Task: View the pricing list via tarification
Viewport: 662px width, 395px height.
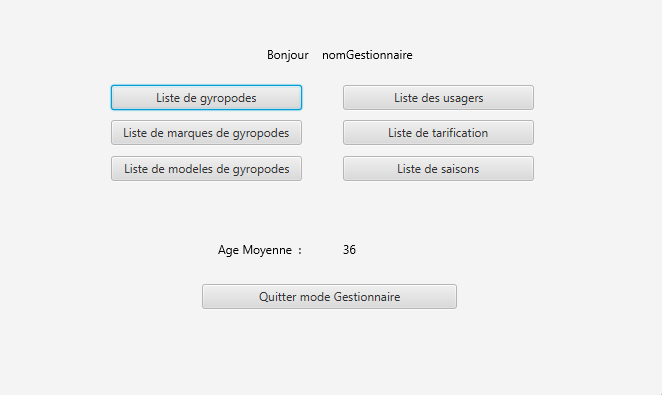Action: 438,133
